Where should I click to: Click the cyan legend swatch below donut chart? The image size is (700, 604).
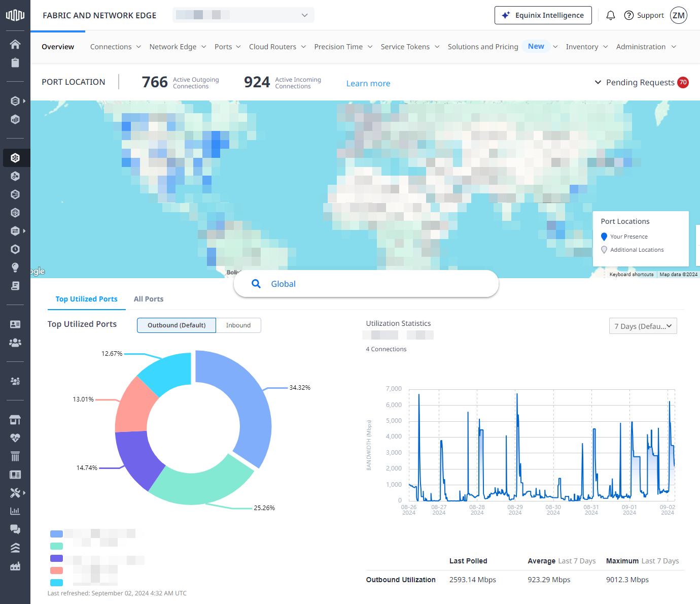[57, 583]
